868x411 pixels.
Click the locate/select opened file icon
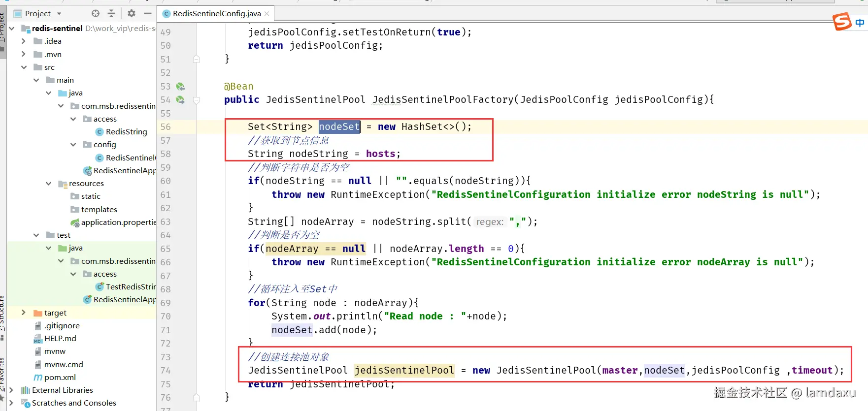(x=96, y=13)
